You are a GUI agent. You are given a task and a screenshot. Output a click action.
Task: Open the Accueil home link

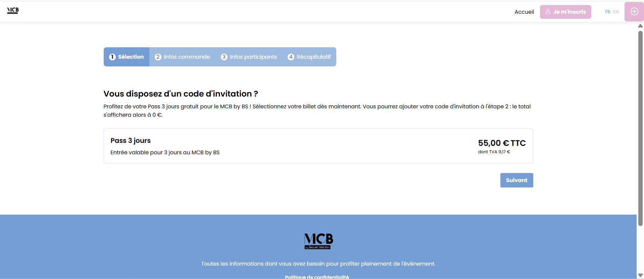[x=524, y=12]
